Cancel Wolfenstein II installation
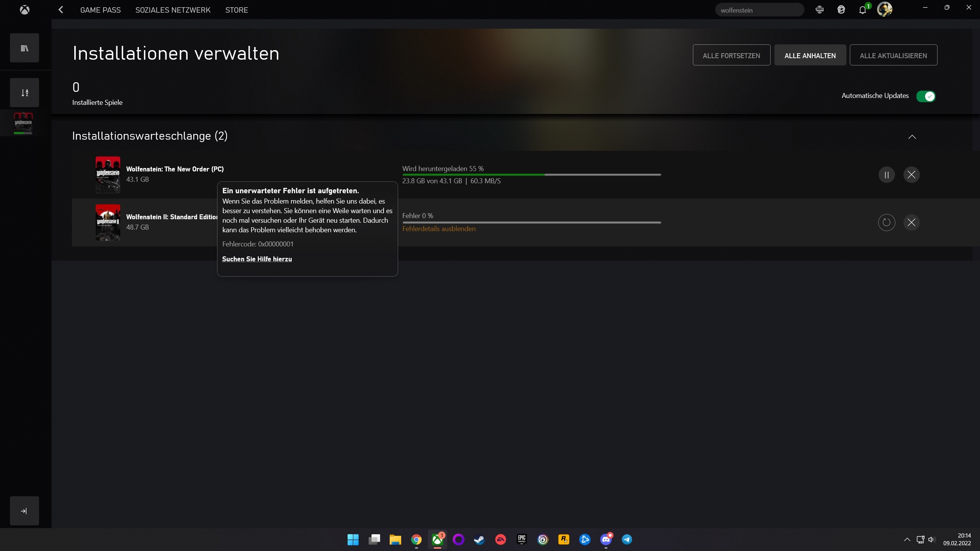Image resolution: width=980 pixels, height=551 pixels. tap(911, 222)
